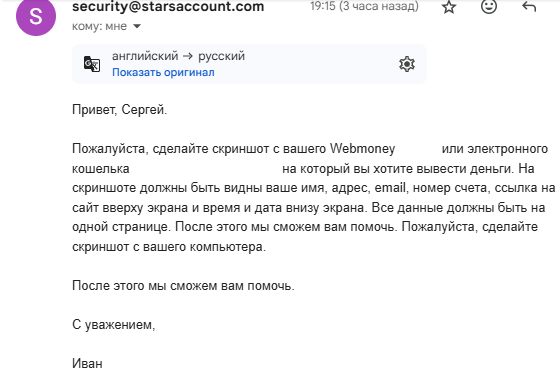The width and height of the screenshot is (560, 373).
Task: Click the greeting Привет, Сергей.
Action: [x=120, y=110]
